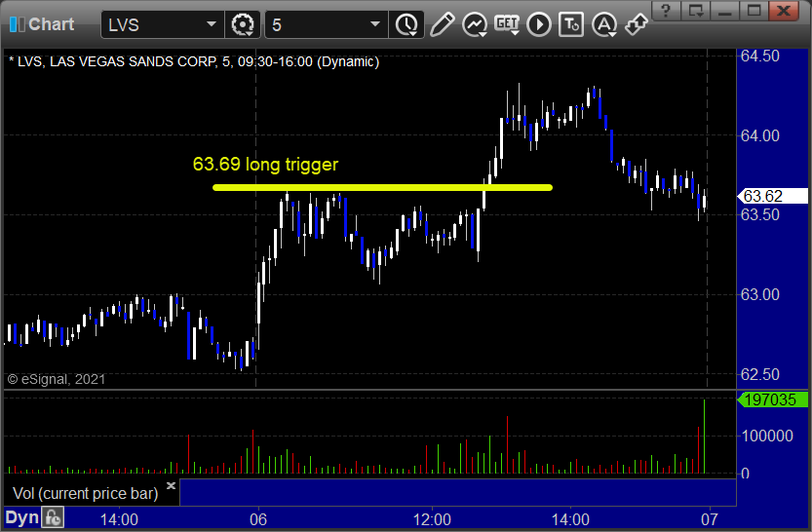This screenshot has height=532, width=812.
Task: Click the 63.62 current price marker
Action: tap(773, 196)
